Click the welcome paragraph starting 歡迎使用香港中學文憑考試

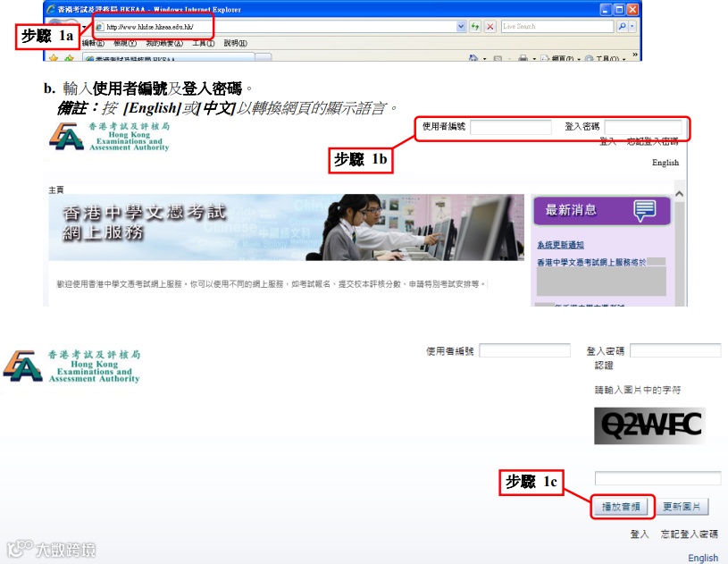272,284
